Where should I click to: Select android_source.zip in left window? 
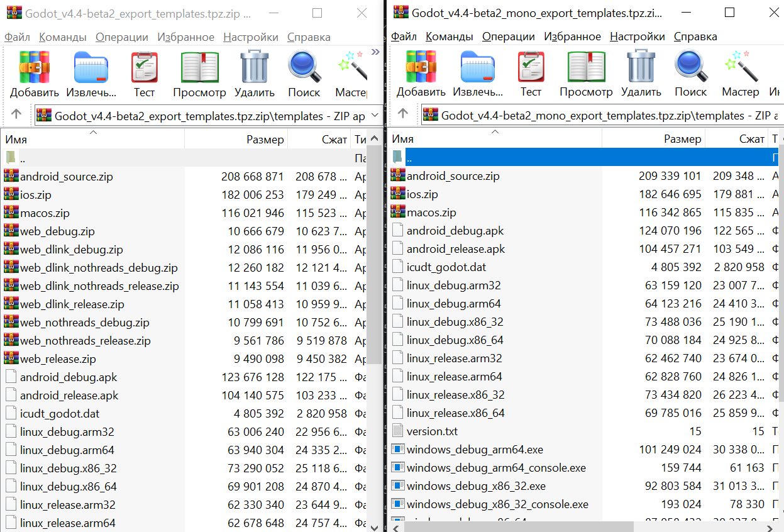click(x=67, y=177)
